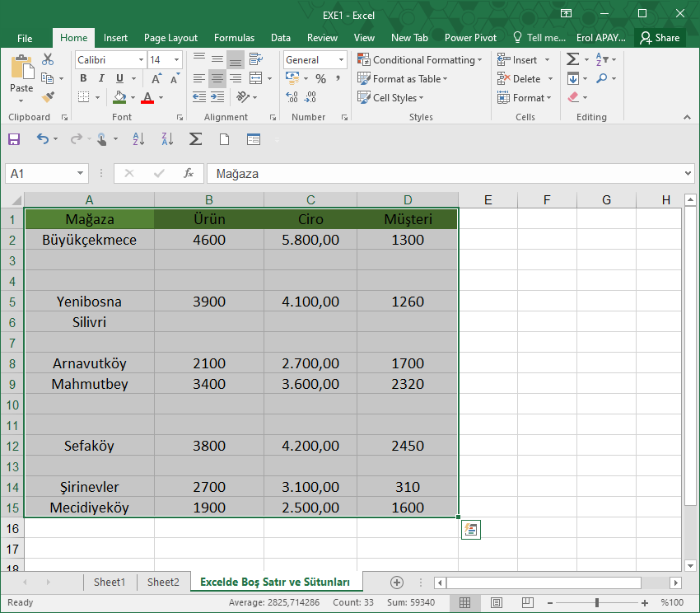Click the Format as Table icon

[x=363, y=78]
